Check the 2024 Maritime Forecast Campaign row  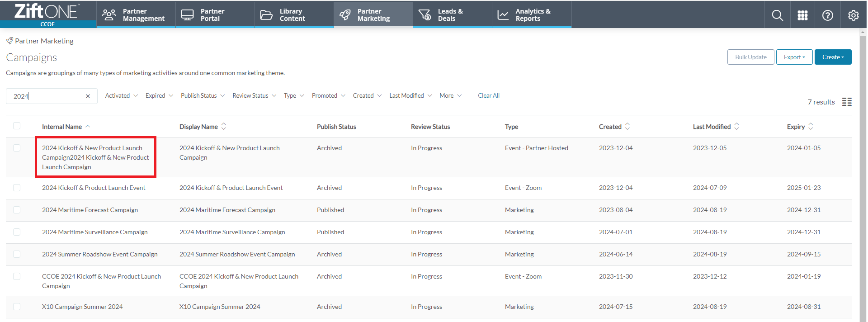coord(17,210)
